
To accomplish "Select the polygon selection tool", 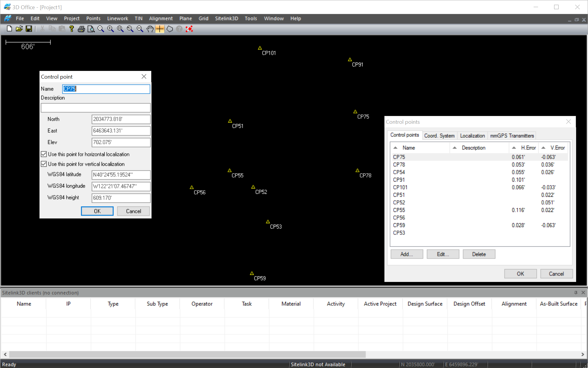I will coord(170,29).
